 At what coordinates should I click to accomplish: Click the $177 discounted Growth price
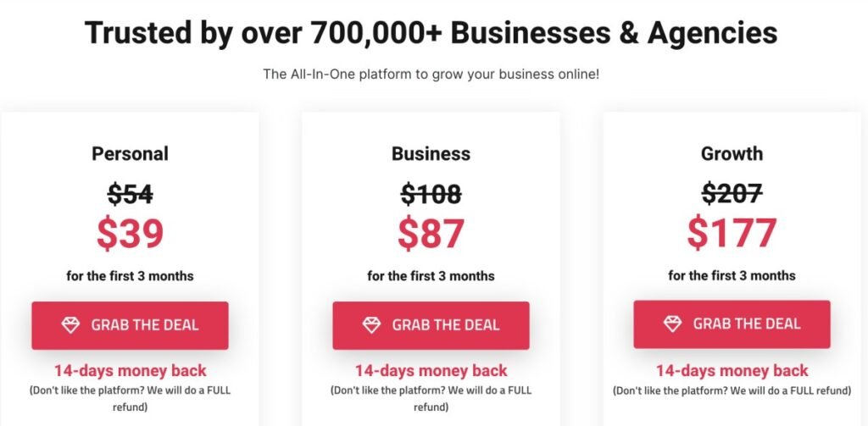(732, 234)
